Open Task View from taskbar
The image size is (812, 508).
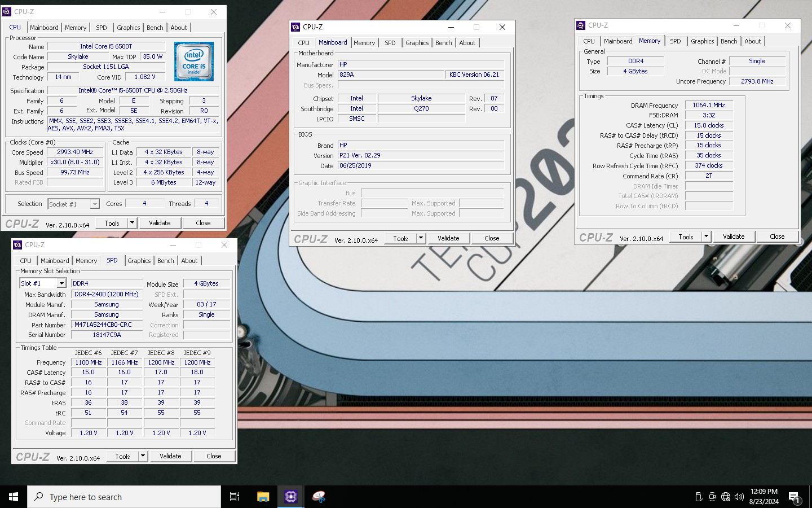point(235,497)
